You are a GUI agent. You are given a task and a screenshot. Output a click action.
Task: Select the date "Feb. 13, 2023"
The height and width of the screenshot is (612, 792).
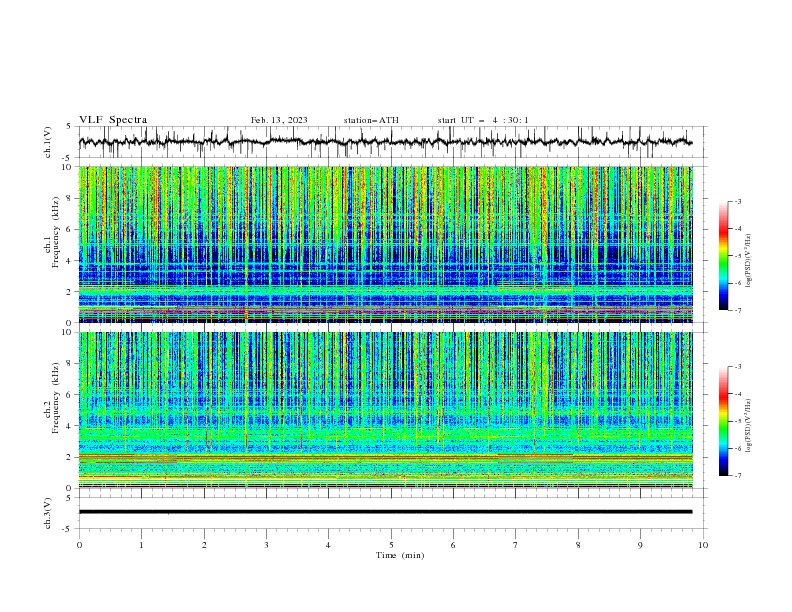(279, 120)
